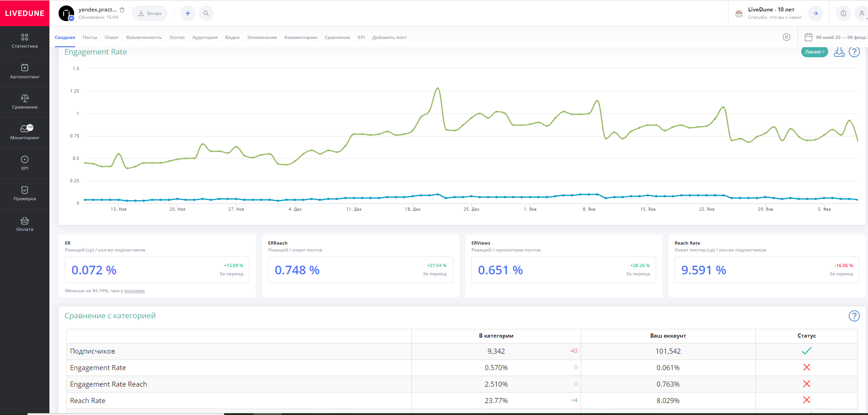868x415 pixels.
Task: Switch to the Сравнение top tab
Action: tap(337, 38)
